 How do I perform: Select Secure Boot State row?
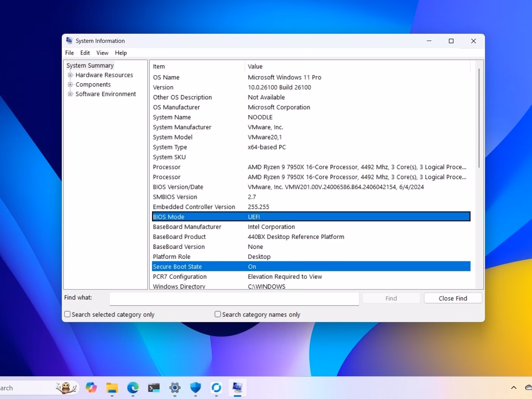click(x=311, y=267)
